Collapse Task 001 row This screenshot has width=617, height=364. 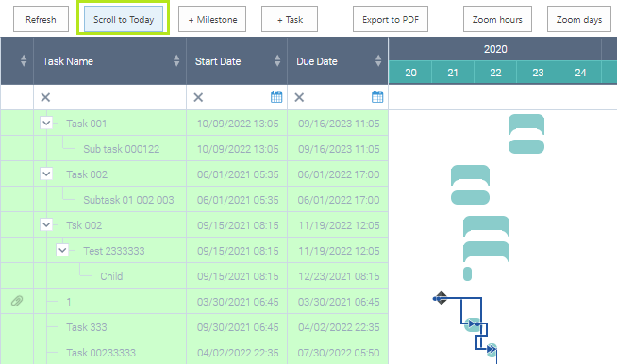pyautogui.click(x=46, y=123)
